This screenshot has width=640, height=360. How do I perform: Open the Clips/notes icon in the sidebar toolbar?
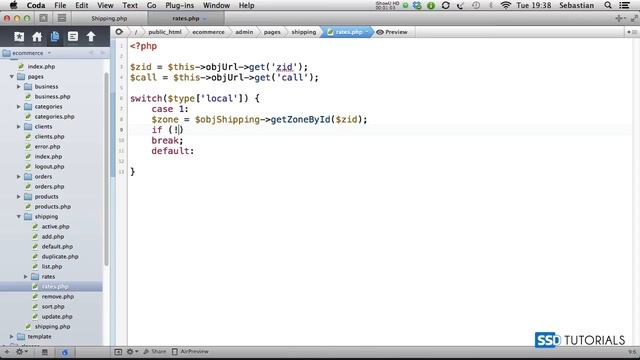[x=73, y=37]
